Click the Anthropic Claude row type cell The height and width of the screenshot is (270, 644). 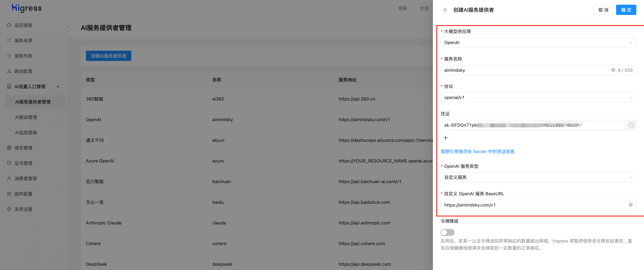[x=104, y=223]
